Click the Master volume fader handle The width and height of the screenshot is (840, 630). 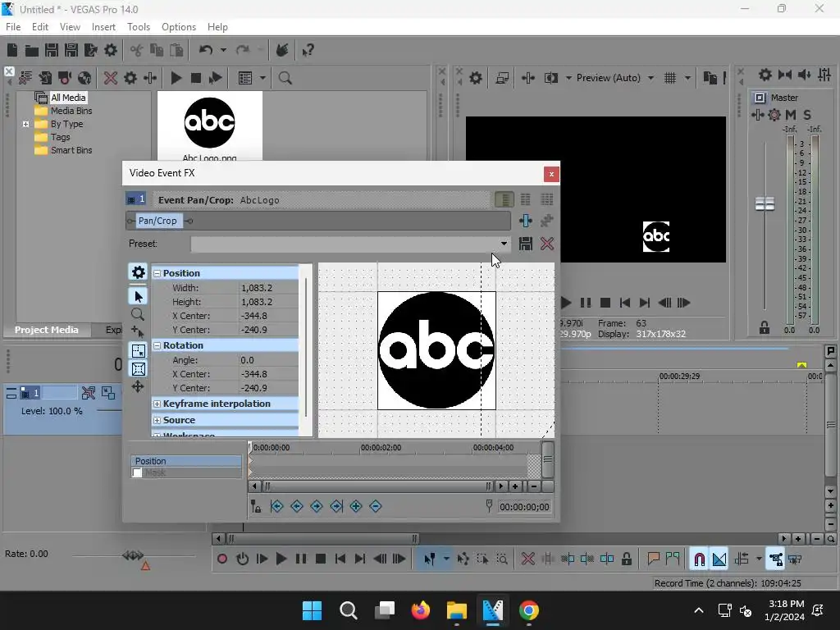click(765, 203)
